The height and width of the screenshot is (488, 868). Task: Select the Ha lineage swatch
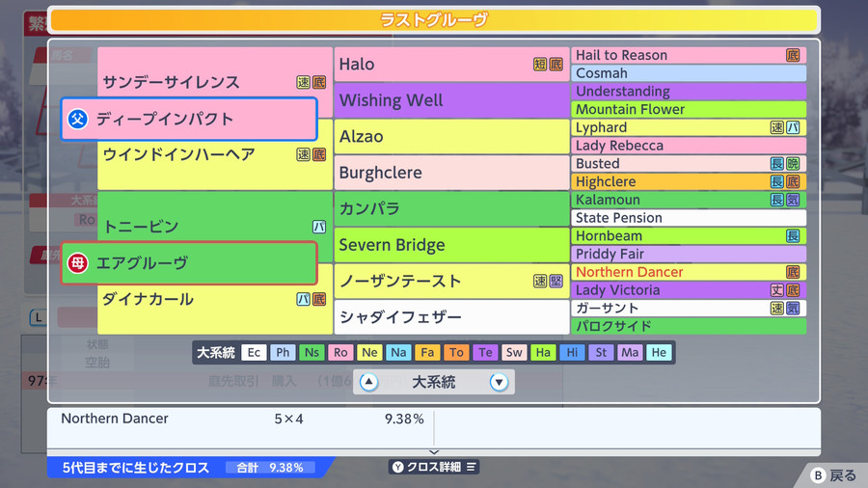tap(543, 352)
